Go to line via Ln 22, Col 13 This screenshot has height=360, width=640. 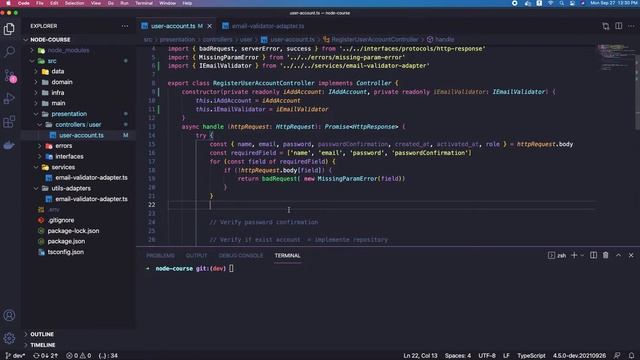coord(420,356)
